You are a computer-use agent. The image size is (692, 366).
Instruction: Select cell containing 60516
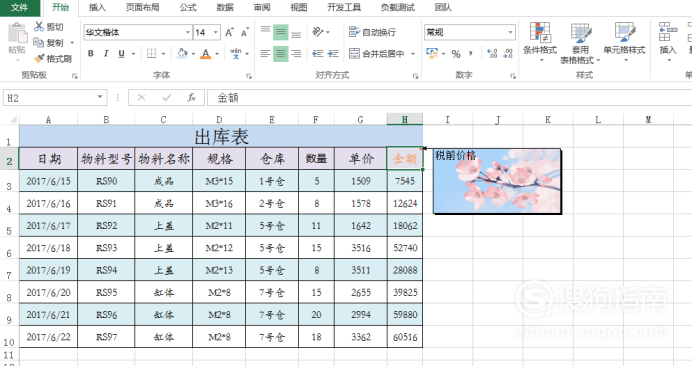point(405,337)
